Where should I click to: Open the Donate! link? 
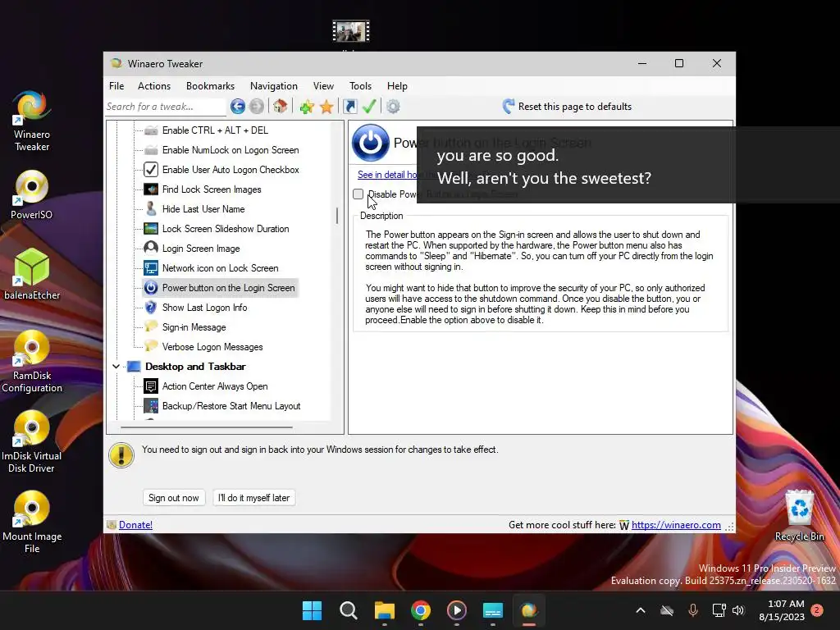[x=135, y=525]
